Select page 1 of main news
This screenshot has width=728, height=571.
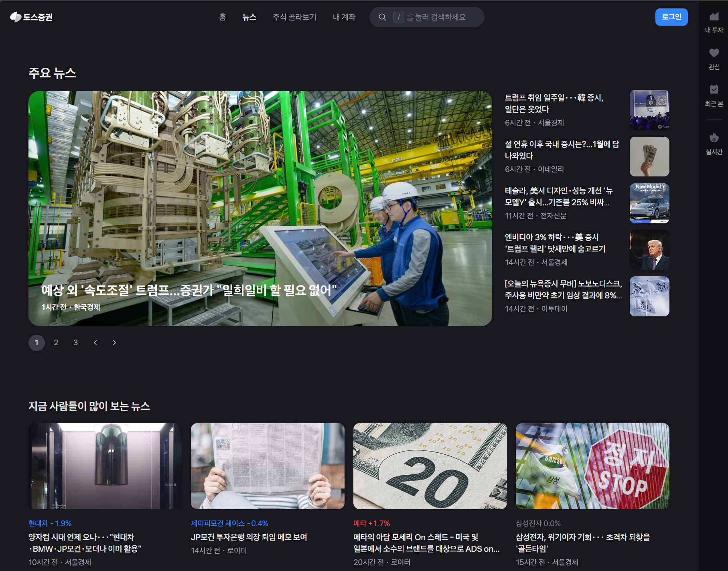coord(37,342)
